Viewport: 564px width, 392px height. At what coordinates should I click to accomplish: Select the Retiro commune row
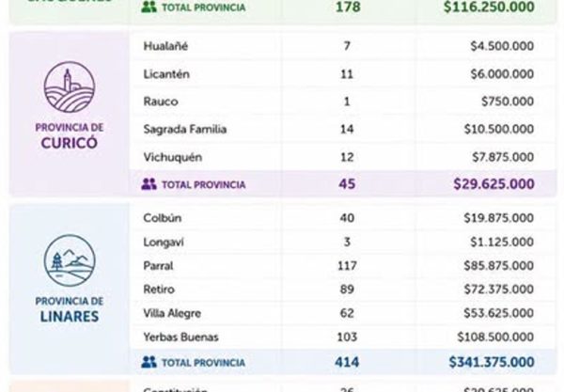coord(343,290)
